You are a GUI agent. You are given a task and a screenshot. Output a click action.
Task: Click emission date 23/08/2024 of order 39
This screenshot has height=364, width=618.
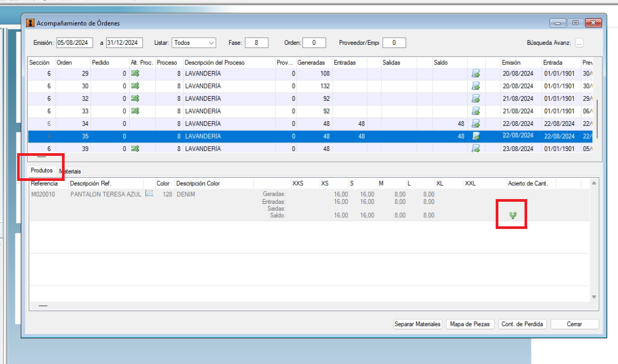click(518, 148)
